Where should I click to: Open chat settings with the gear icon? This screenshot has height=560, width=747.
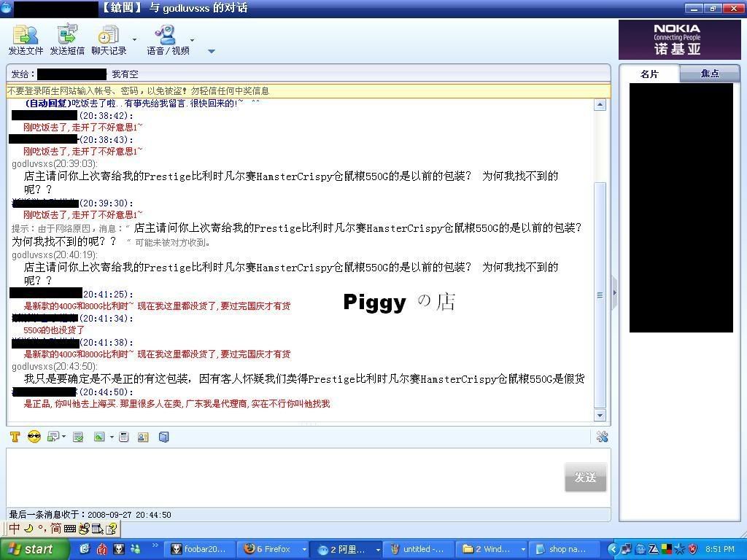click(x=603, y=437)
